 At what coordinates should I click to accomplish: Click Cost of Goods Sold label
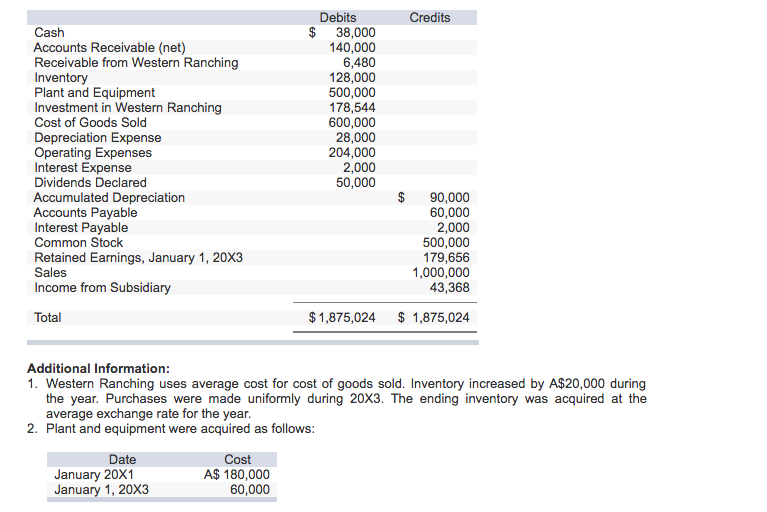pos(90,122)
